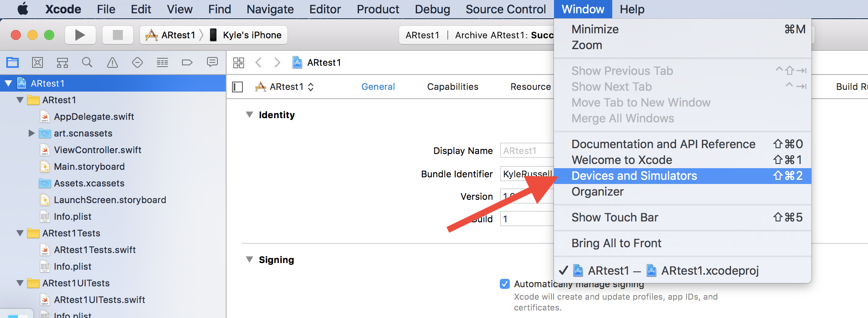The image size is (868, 318).
Task: Open the ARtest1 target selector dropdown
Action: coord(286,87)
